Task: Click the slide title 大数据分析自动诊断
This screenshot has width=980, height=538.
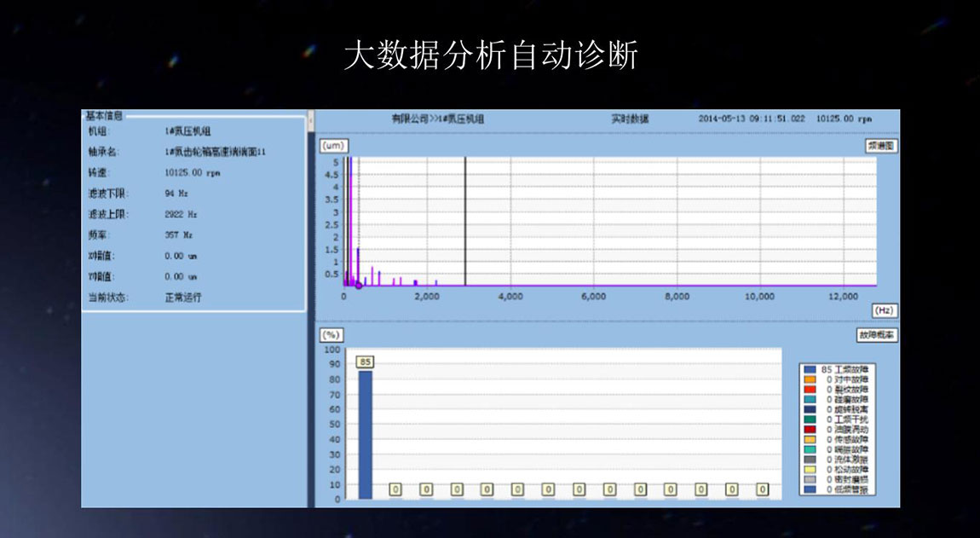Action: pos(491,55)
